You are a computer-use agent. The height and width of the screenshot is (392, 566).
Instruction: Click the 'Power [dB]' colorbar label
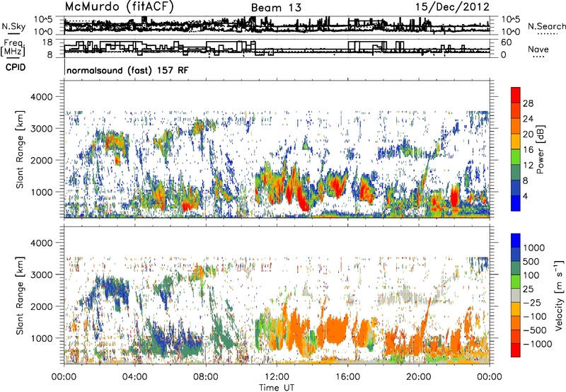pos(540,149)
